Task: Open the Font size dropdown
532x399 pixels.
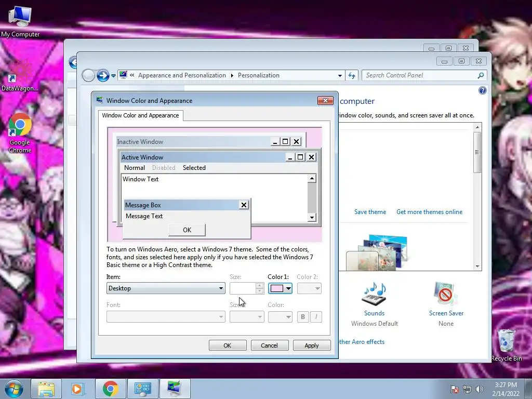Action: [x=247, y=316]
